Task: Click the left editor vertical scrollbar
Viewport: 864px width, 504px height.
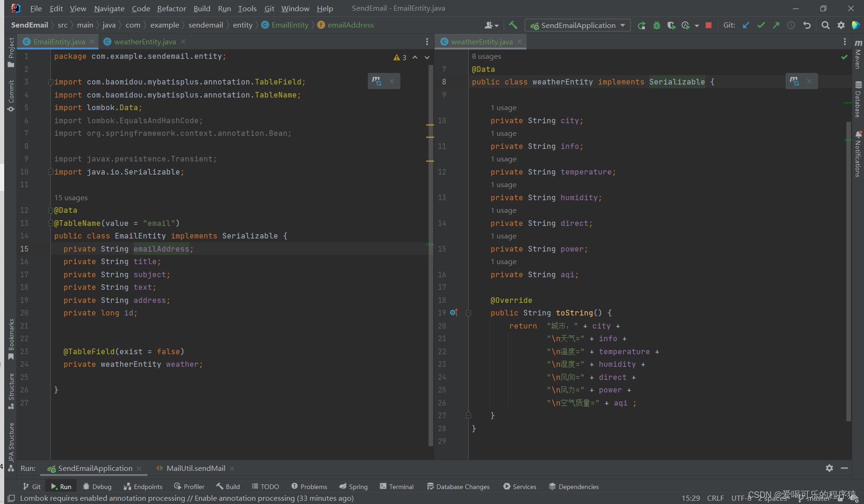Action: [x=430, y=255]
